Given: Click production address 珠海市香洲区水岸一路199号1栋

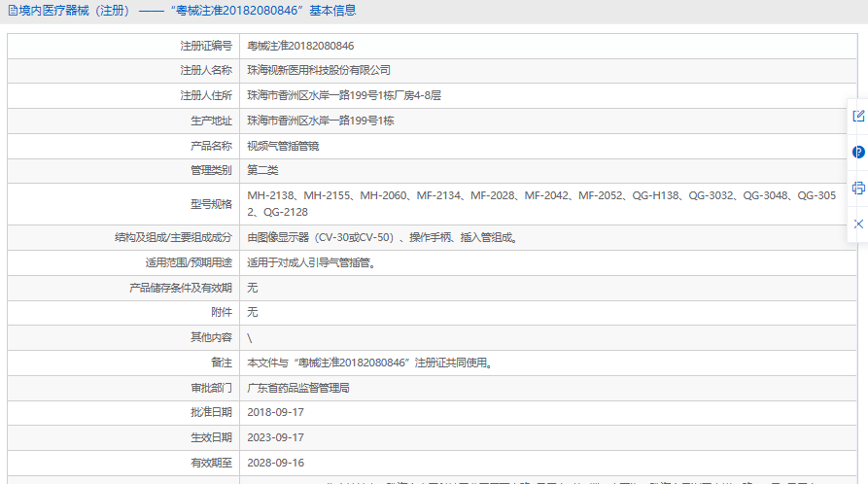Looking at the screenshot, I should tap(321, 121).
